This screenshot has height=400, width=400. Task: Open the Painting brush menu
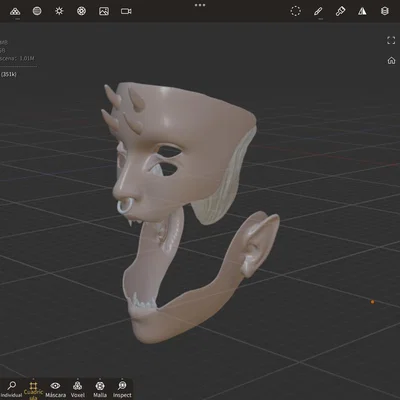(x=318, y=11)
